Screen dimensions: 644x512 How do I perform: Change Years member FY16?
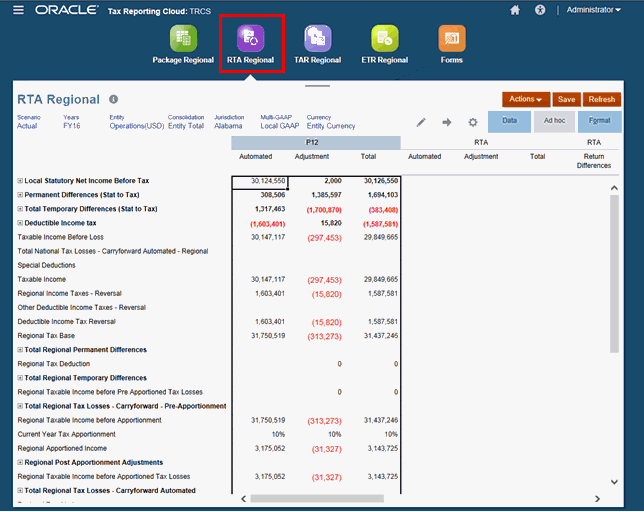[x=72, y=126]
